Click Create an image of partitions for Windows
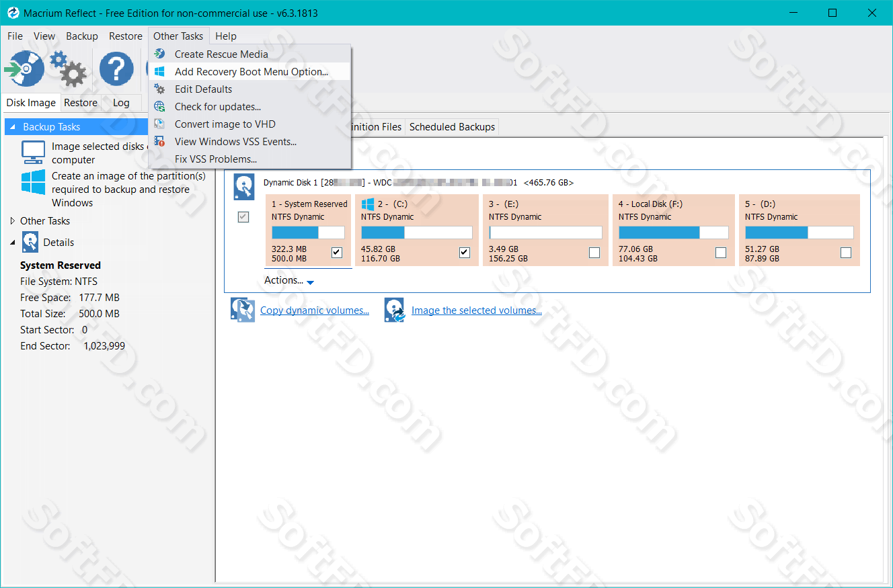This screenshot has height=588, width=893. pyautogui.click(x=128, y=189)
